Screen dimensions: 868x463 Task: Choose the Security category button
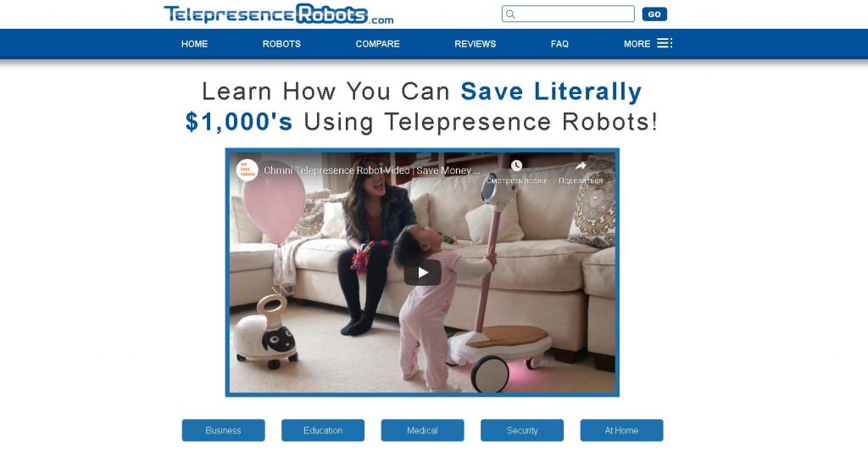(x=522, y=430)
